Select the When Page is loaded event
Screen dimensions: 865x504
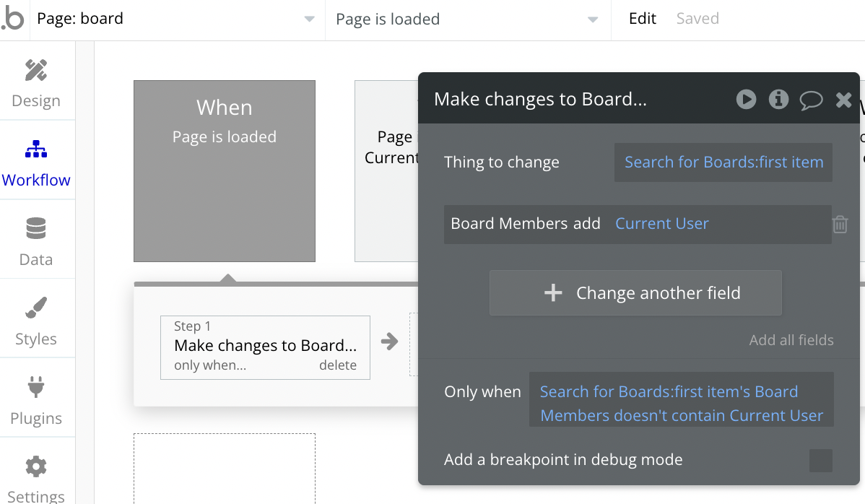click(x=225, y=171)
